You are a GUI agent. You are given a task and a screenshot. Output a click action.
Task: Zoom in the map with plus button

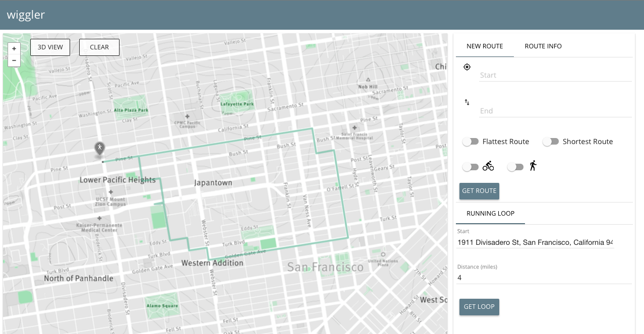tap(14, 49)
